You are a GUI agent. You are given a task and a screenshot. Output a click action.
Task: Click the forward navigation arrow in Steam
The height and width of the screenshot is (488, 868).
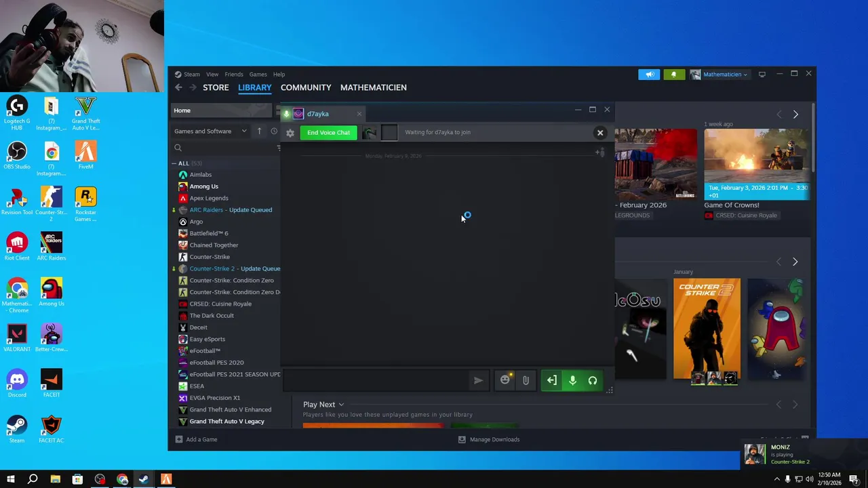(x=193, y=87)
